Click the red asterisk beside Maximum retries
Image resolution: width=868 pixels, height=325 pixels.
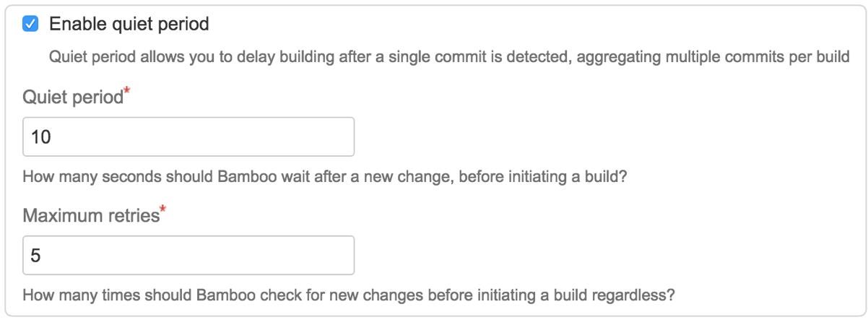[163, 211]
